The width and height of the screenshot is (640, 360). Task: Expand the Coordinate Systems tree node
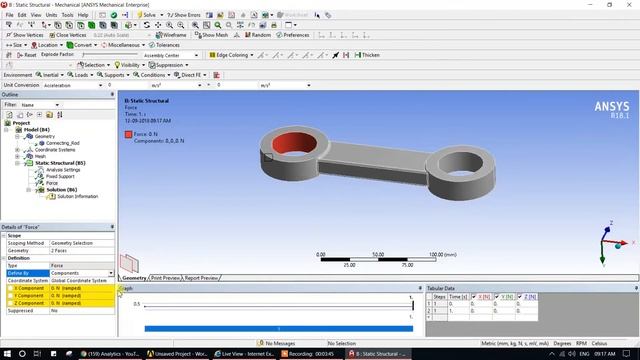(x=18, y=150)
